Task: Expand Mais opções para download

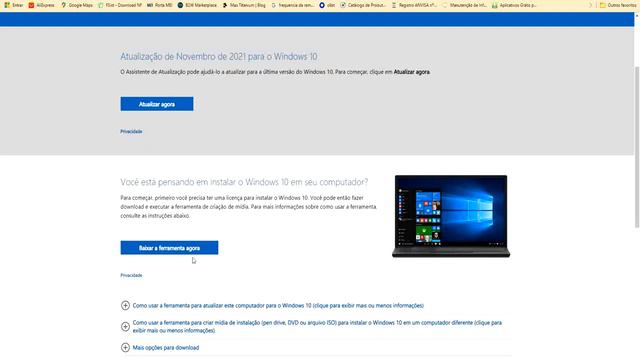Action: (x=160, y=348)
